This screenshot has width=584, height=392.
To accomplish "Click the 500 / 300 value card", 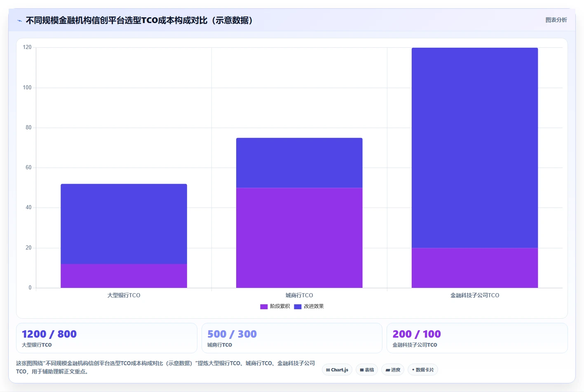I will (x=292, y=338).
